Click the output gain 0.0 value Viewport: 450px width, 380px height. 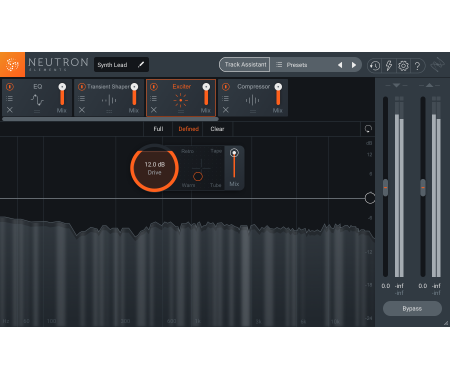(423, 286)
